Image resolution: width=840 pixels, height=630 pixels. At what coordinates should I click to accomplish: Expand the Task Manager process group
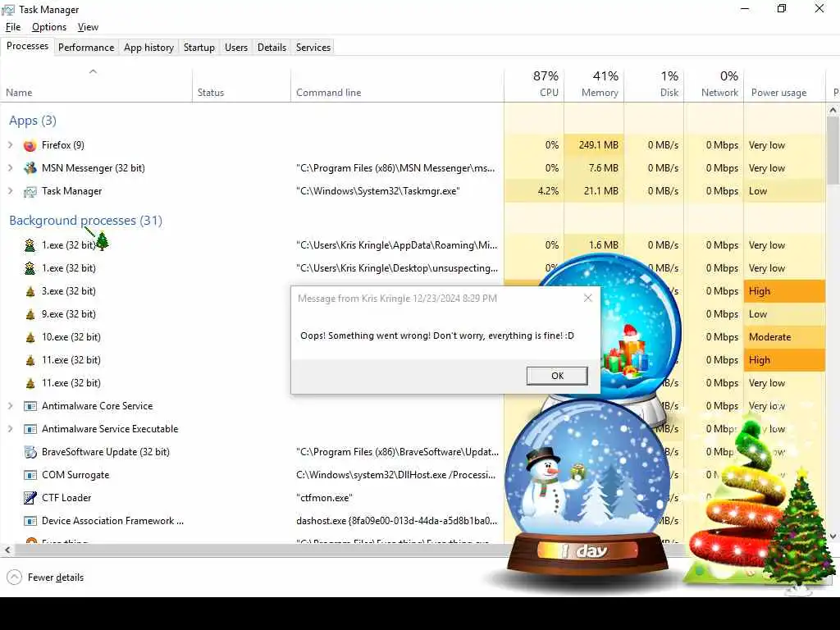pyautogui.click(x=10, y=191)
